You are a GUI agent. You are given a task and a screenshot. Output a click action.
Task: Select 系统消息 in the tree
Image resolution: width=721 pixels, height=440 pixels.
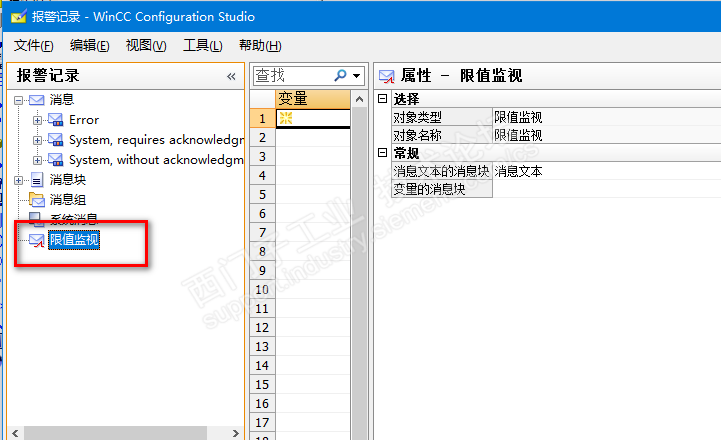(74, 219)
